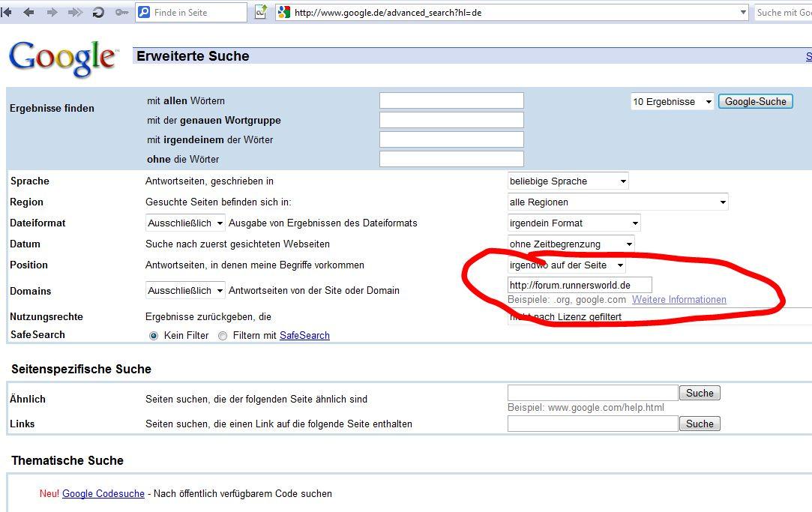This screenshot has width=812, height=512.
Task: Open the Google Codesuche link
Action: (x=103, y=494)
